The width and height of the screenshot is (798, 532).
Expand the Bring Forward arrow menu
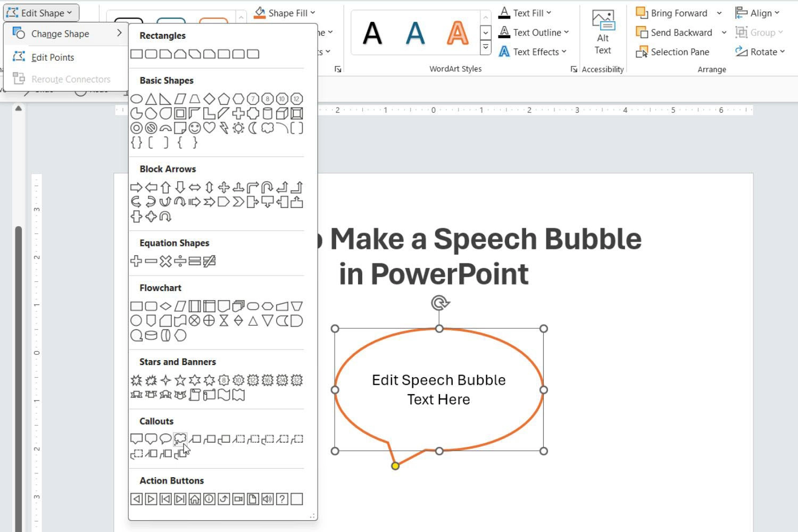pos(719,13)
